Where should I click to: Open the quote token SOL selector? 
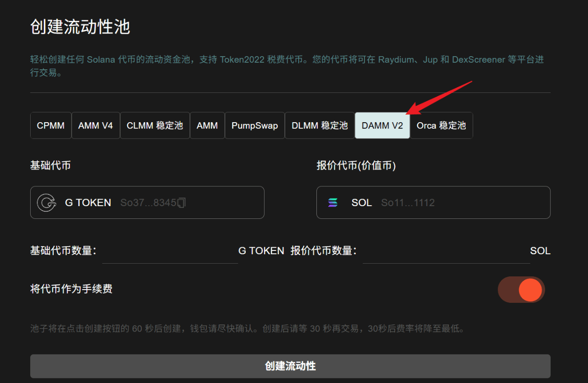[433, 202]
